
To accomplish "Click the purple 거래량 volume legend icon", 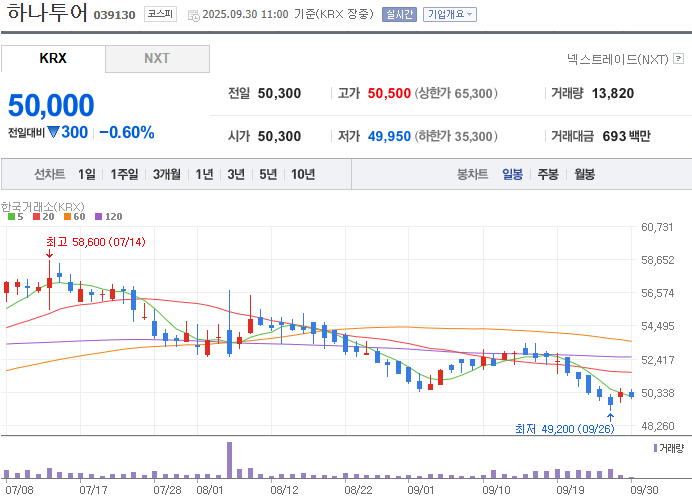I will [655, 448].
